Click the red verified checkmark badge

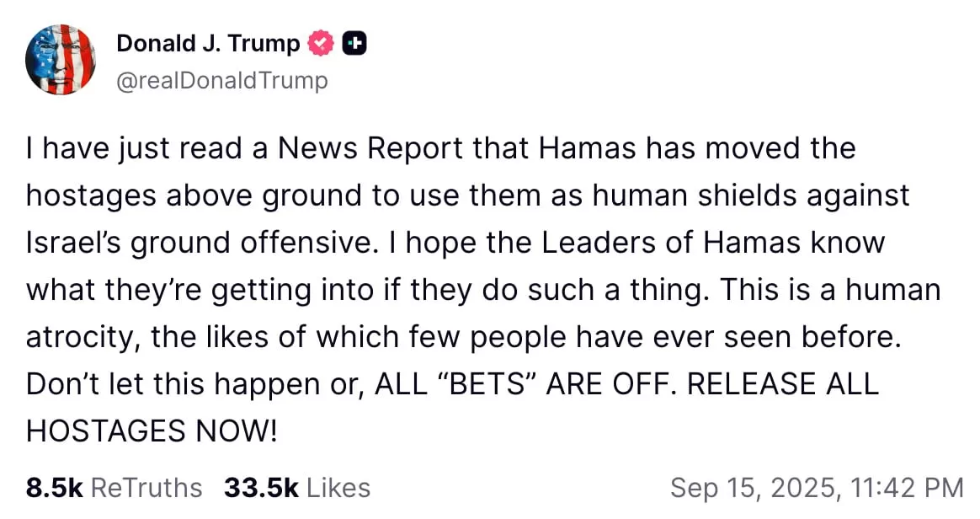[x=322, y=43]
